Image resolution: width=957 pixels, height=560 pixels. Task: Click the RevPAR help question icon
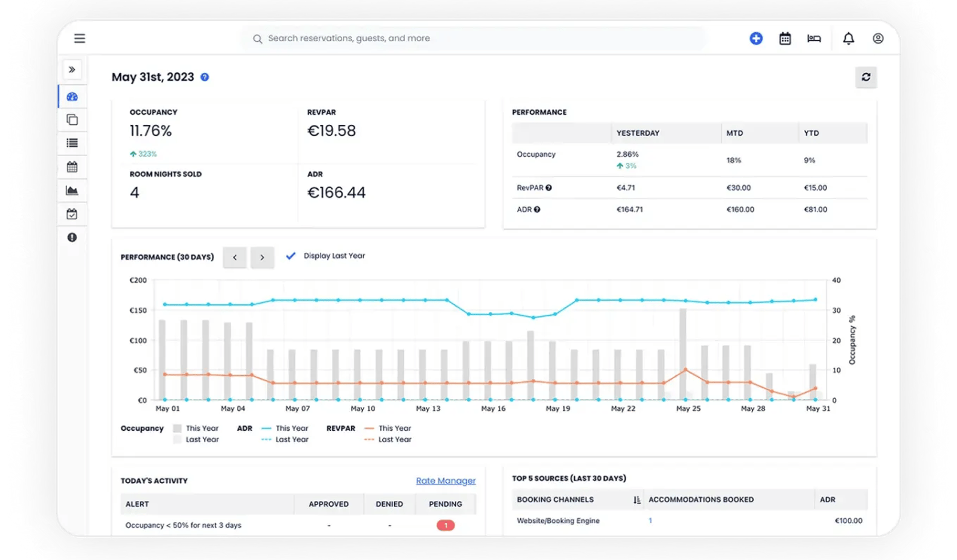(548, 188)
